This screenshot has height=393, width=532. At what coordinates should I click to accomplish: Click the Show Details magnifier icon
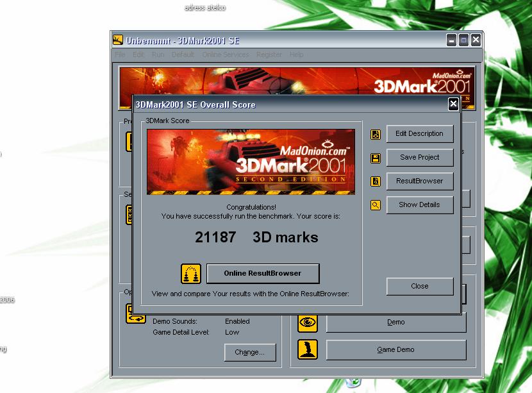point(375,205)
